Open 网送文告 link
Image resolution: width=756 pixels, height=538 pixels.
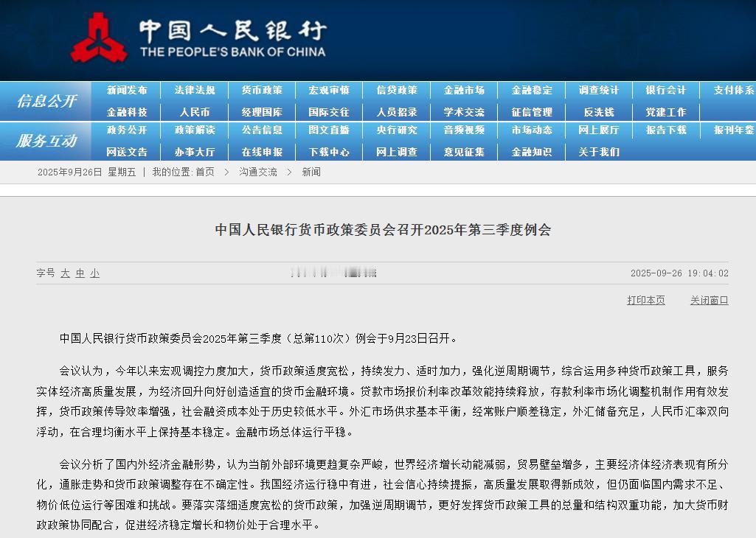127,153
